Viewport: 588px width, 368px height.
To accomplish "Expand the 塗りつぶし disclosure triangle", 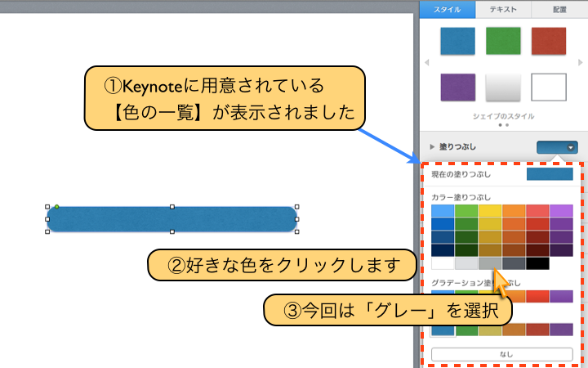I will click(x=433, y=147).
